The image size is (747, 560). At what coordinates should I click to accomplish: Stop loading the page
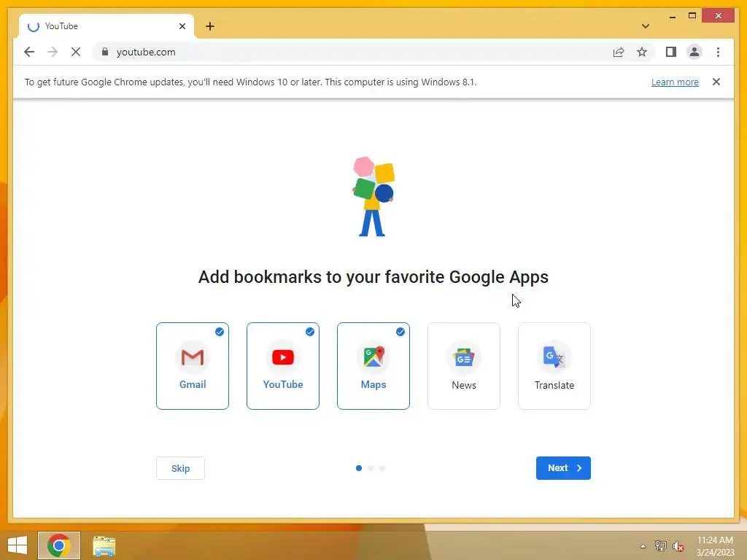click(76, 52)
